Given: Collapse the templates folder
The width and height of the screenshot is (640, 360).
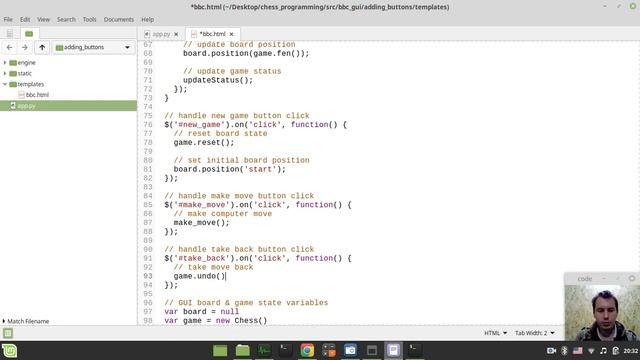Looking at the screenshot, I should pyautogui.click(x=5, y=84).
